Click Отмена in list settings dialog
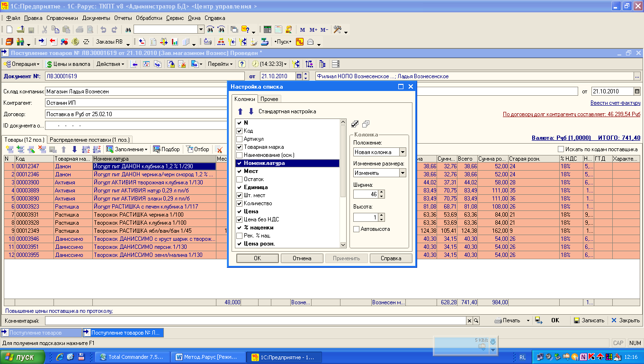This screenshot has height=364, width=644. pyautogui.click(x=302, y=258)
